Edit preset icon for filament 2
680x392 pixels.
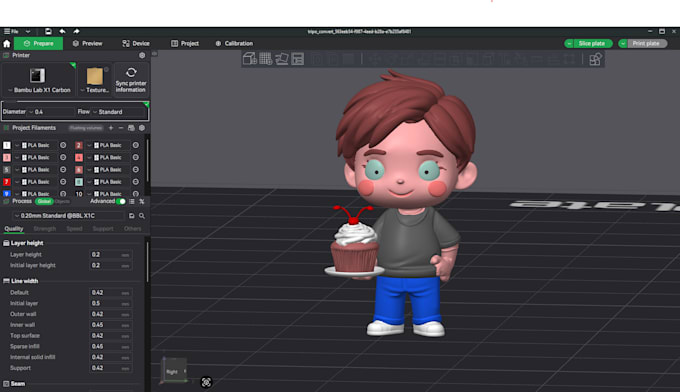coord(136,145)
